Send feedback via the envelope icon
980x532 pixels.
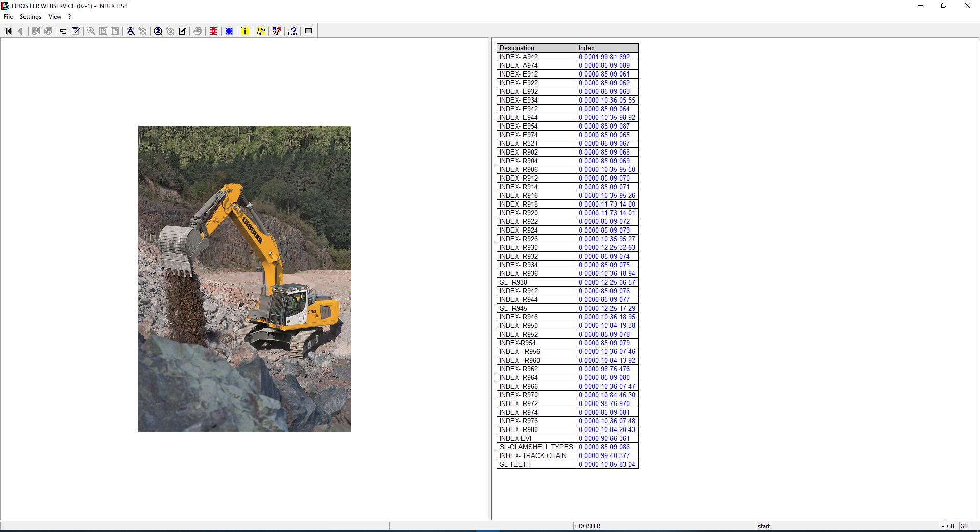point(308,31)
